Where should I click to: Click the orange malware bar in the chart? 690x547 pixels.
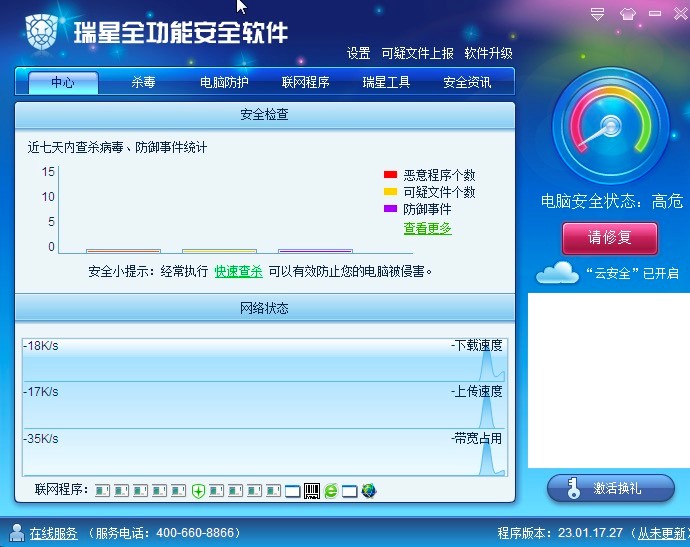pos(124,251)
